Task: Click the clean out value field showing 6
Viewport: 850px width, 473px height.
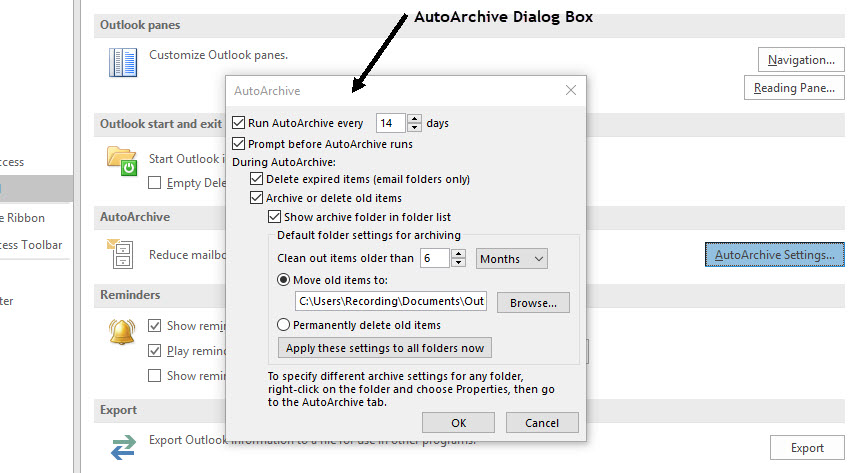Action: click(x=435, y=258)
